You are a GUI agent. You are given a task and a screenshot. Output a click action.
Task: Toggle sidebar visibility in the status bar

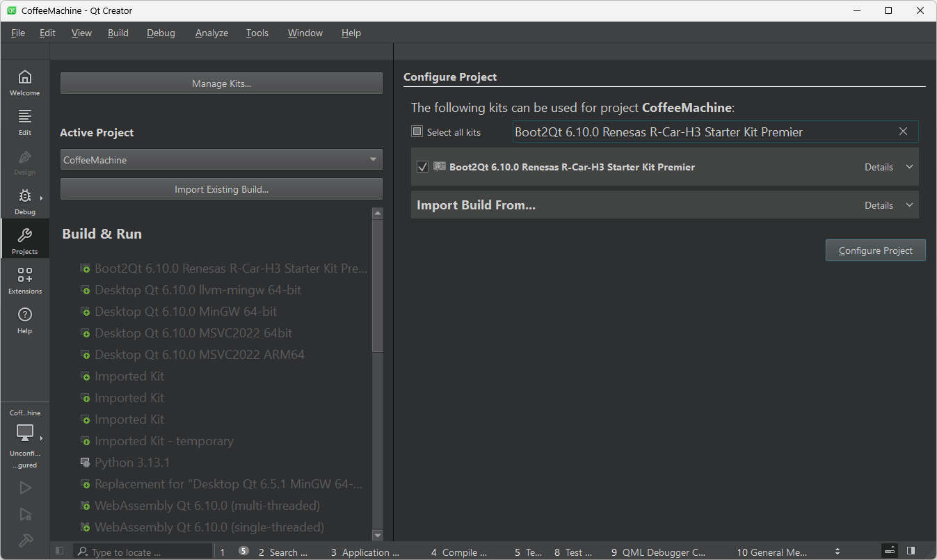(59, 550)
